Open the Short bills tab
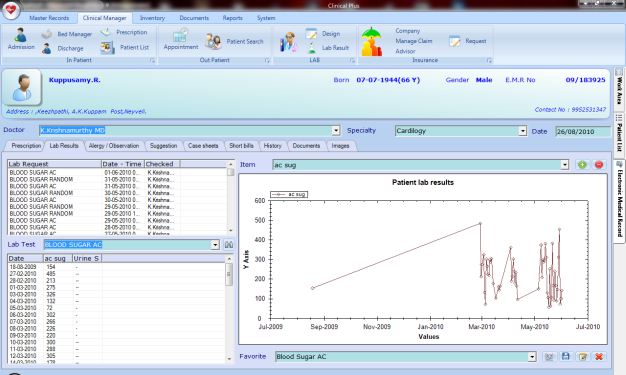Screen dimensions: 626x375 coord(241,146)
